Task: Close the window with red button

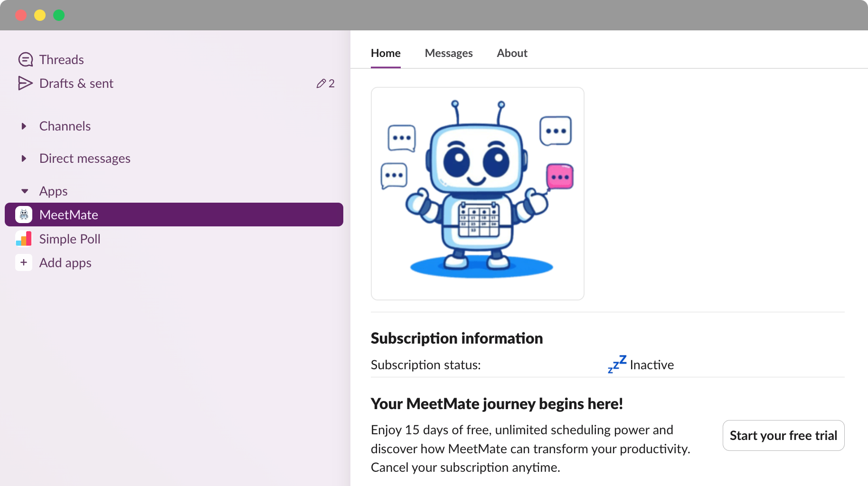Action: pos(21,15)
